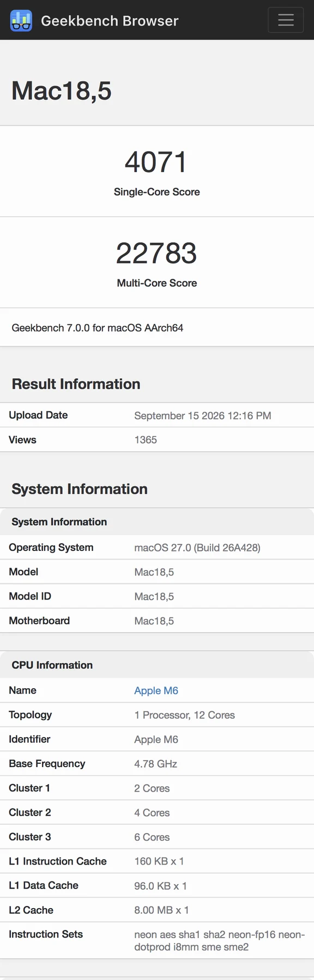Click the Views count 1365
Image resolution: width=314 pixels, height=980 pixels.
(x=146, y=440)
